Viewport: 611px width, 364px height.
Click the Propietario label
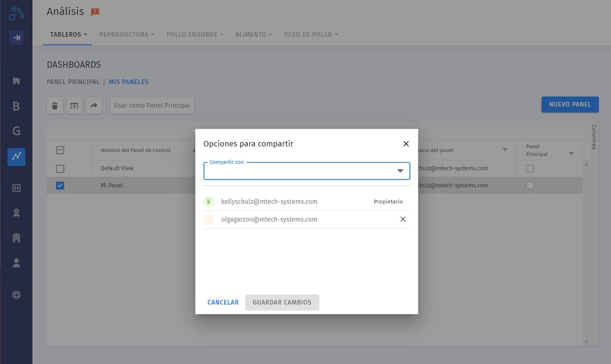click(388, 202)
